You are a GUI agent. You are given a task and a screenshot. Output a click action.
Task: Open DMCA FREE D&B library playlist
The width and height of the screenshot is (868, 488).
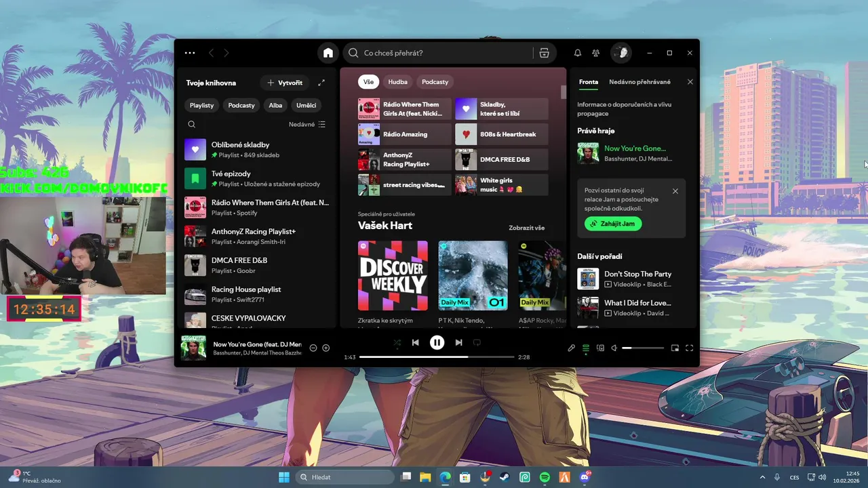(256, 265)
